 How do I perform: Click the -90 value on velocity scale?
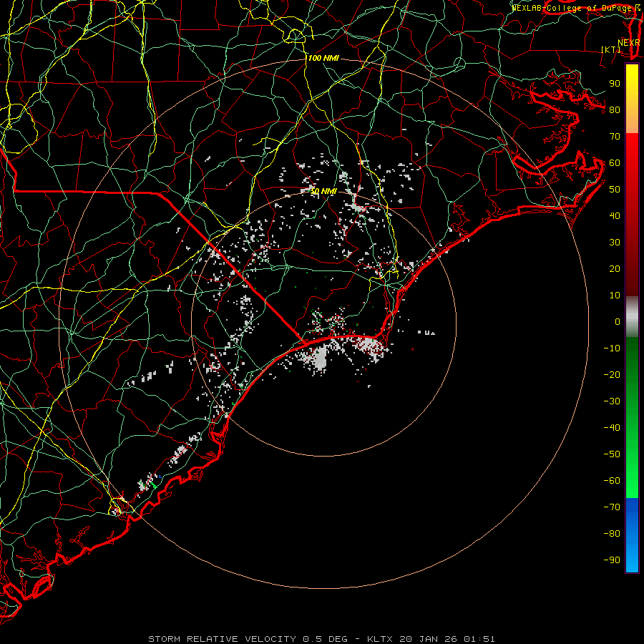pyautogui.click(x=612, y=560)
